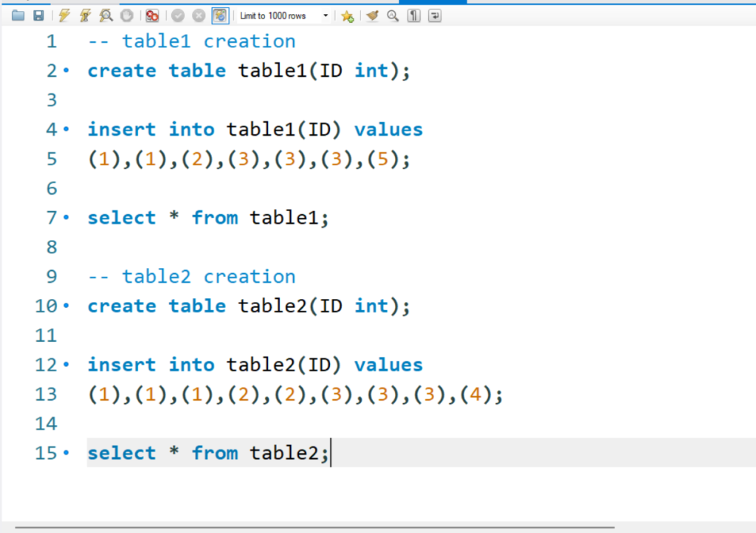The width and height of the screenshot is (756, 533).
Task: Click the values row ending in (5);
Action: [x=249, y=159]
